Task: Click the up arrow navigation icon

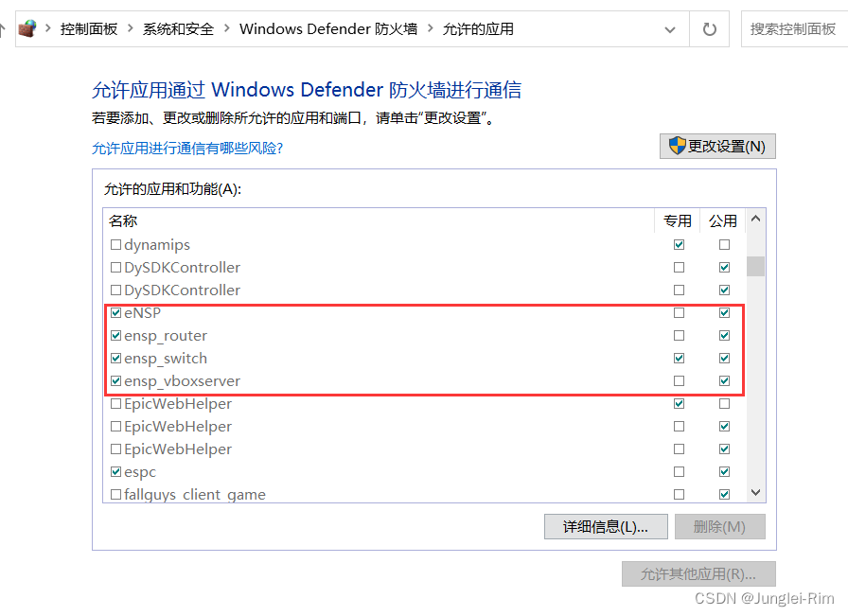Action: (x=2, y=28)
